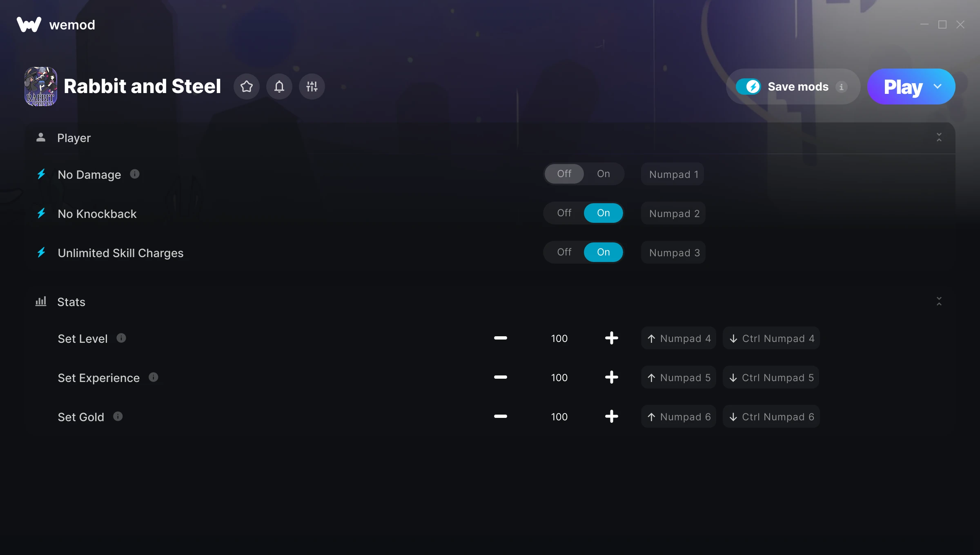980x555 pixels.
Task: Switch No Knockback to Off
Action: [x=564, y=213]
